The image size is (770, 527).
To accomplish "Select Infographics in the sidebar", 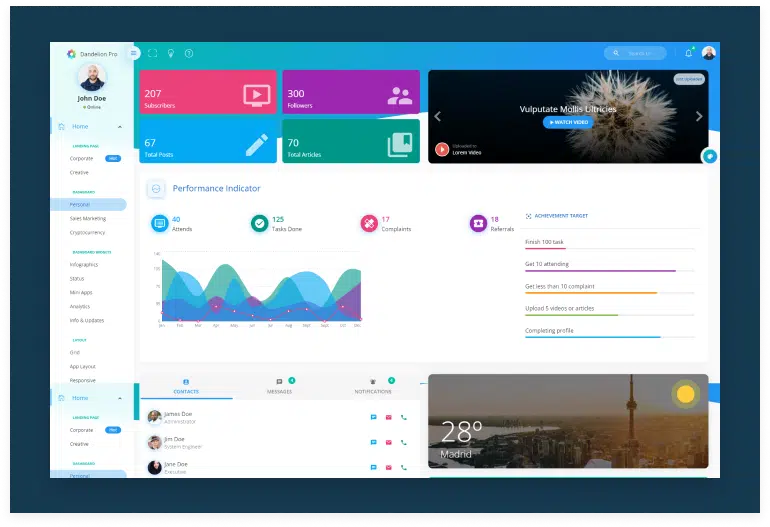I will tap(84, 265).
